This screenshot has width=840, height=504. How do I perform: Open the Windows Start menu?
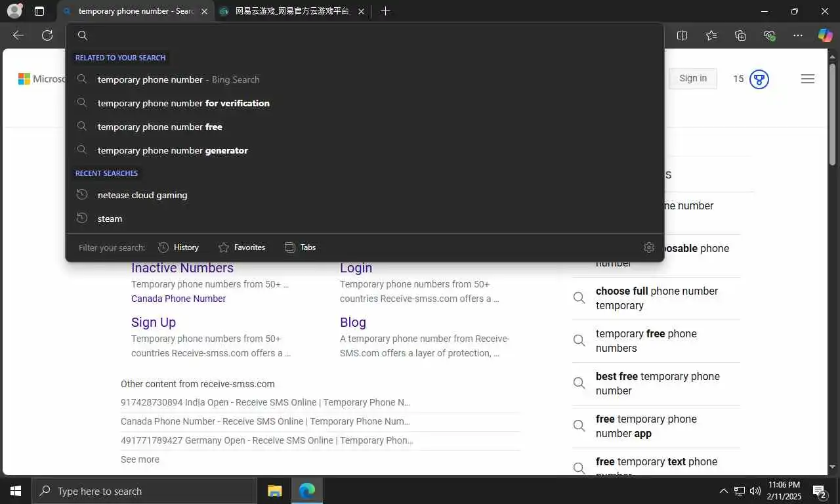tap(16, 491)
